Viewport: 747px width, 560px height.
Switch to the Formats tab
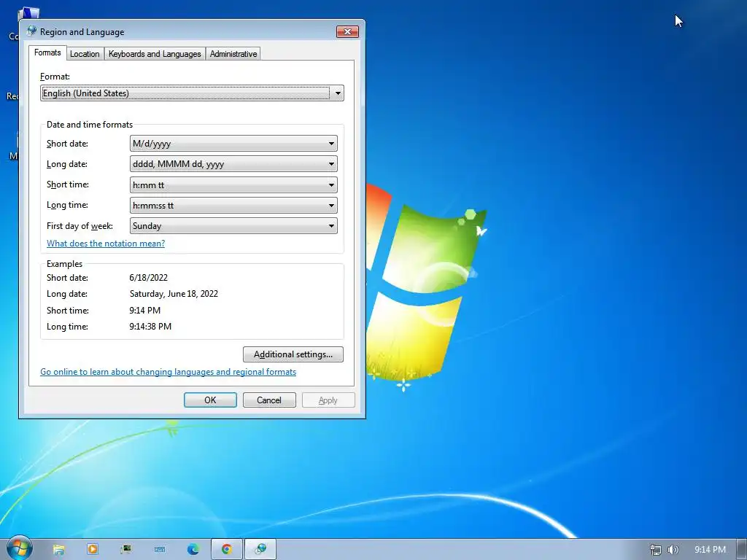[47, 52]
